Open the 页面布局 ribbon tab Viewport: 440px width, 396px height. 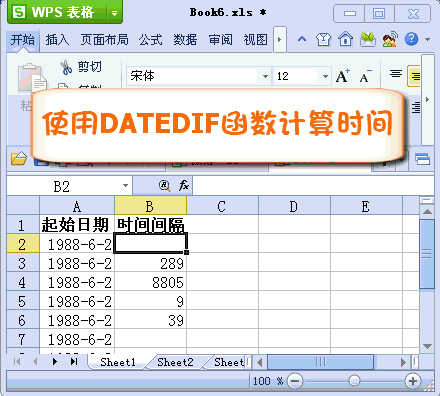coord(105,40)
